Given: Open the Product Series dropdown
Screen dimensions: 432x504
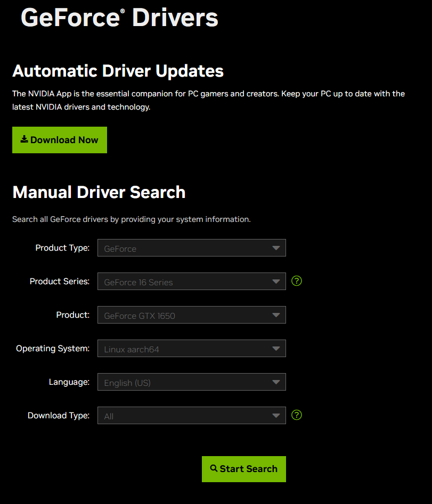Looking at the screenshot, I should tap(191, 282).
